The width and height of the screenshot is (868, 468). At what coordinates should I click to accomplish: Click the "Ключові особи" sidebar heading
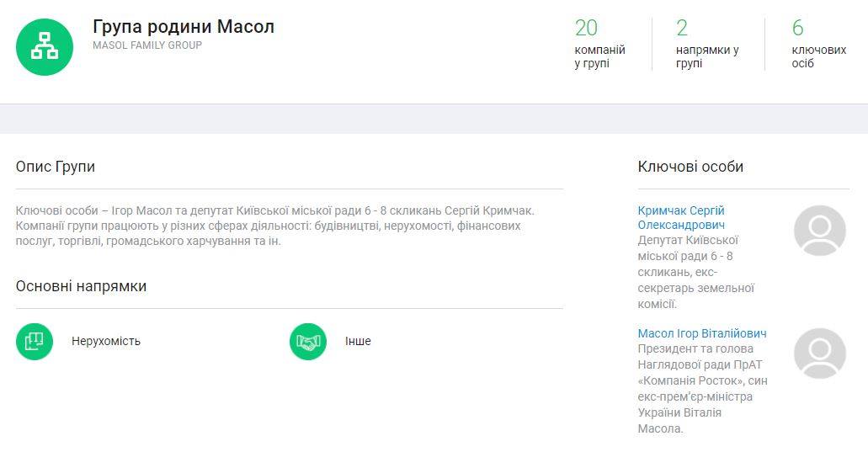click(x=690, y=167)
